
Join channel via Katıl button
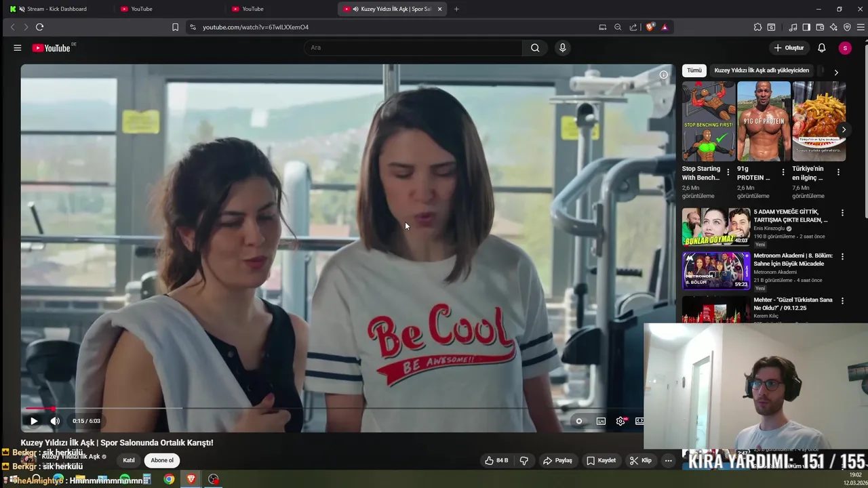click(128, 460)
